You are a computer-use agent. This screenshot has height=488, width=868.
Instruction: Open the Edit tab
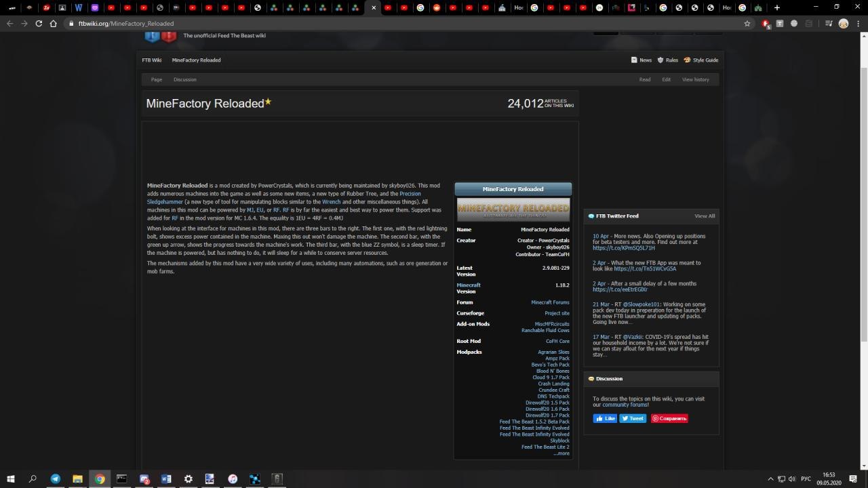point(667,79)
